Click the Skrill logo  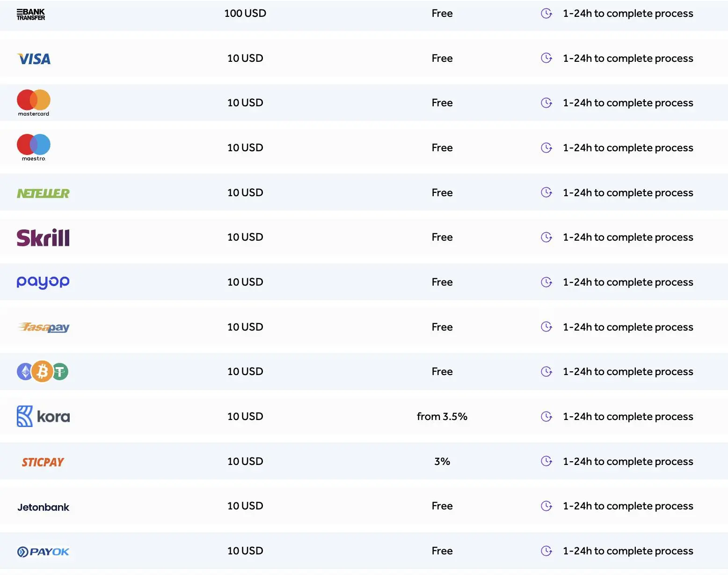point(43,237)
